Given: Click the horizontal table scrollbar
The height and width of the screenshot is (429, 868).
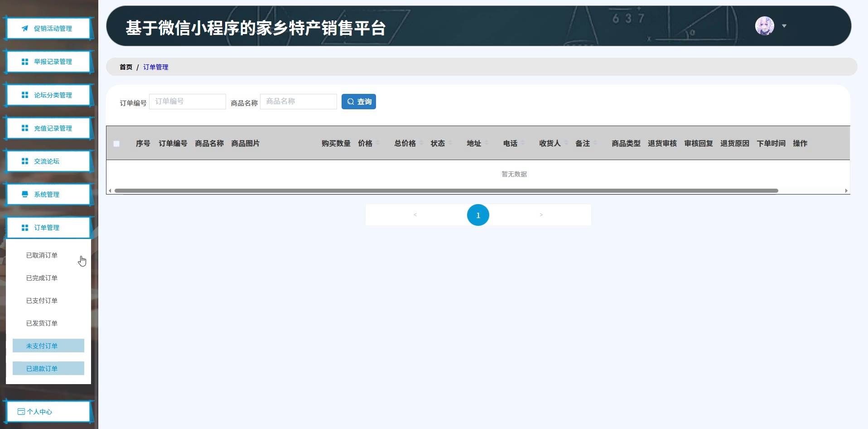Looking at the screenshot, I should (446, 191).
